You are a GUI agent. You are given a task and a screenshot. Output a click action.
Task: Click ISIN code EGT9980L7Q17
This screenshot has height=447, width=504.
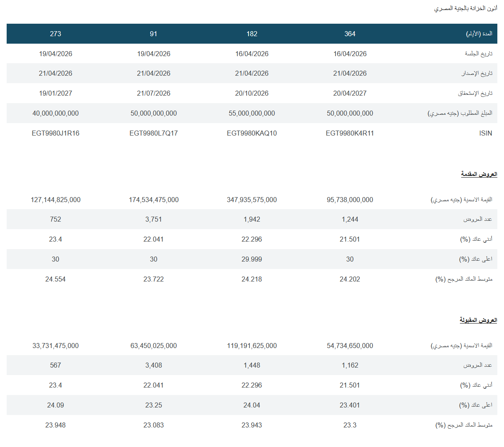153,133
